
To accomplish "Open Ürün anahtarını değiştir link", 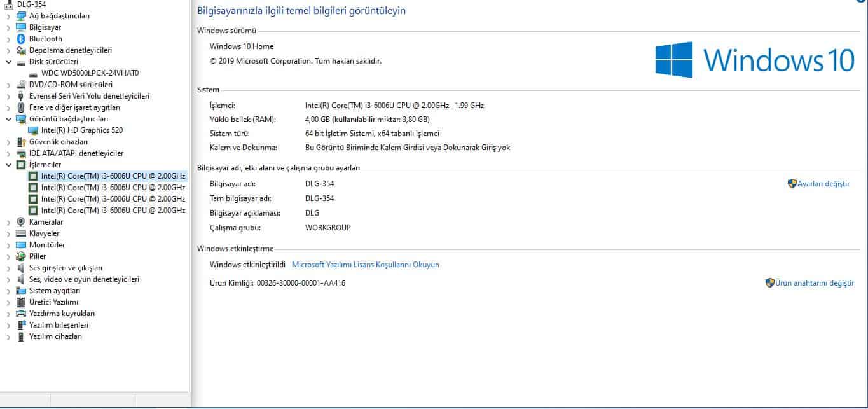I will click(815, 283).
